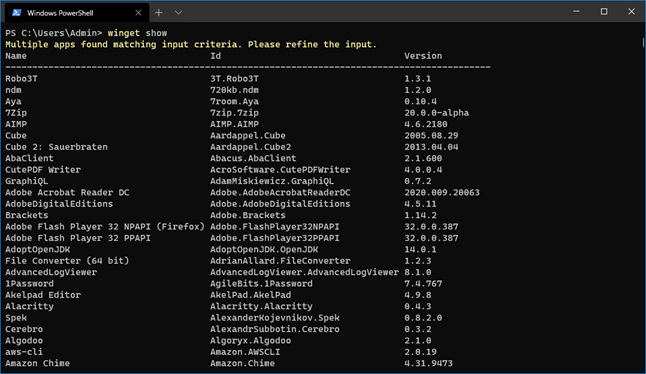Click the vertical scrollbar thumb at right edge
Screen dimensions: 646x374
[643, 42]
